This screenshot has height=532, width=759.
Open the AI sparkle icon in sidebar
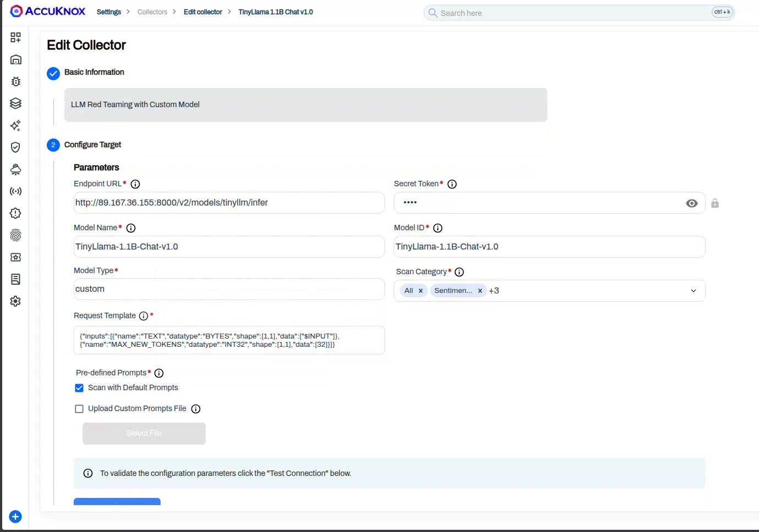[x=15, y=125]
